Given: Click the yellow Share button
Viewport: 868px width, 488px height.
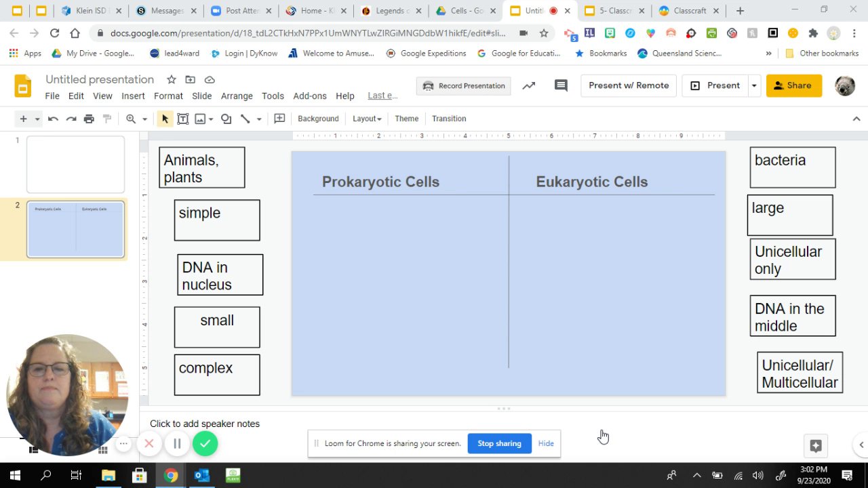Looking at the screenshot, I should [x=794, y=85].
